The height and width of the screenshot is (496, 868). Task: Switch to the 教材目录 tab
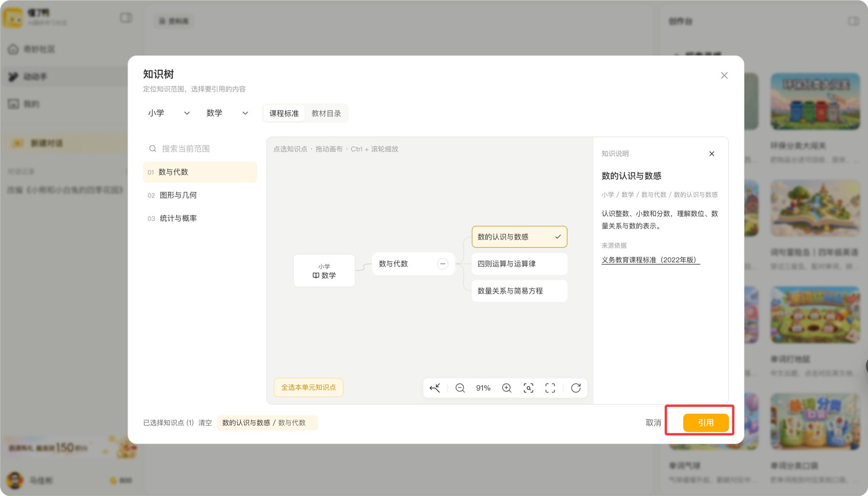[326, 113]
